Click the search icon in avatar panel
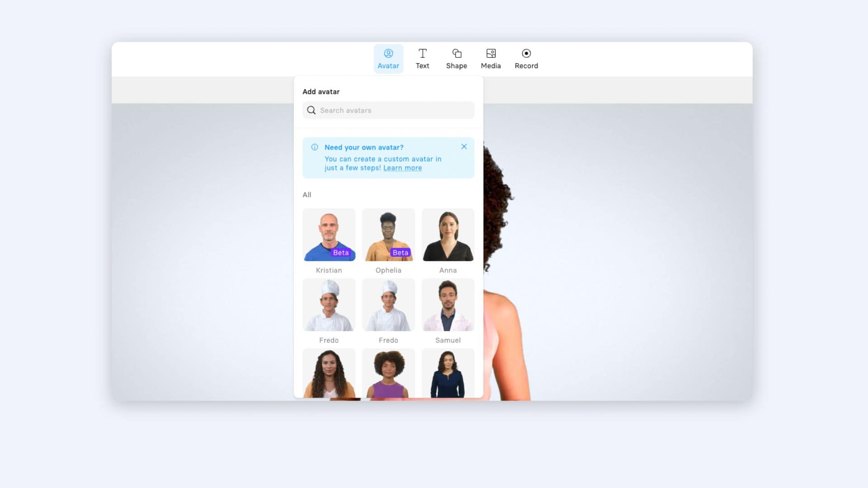 (311, 110)
